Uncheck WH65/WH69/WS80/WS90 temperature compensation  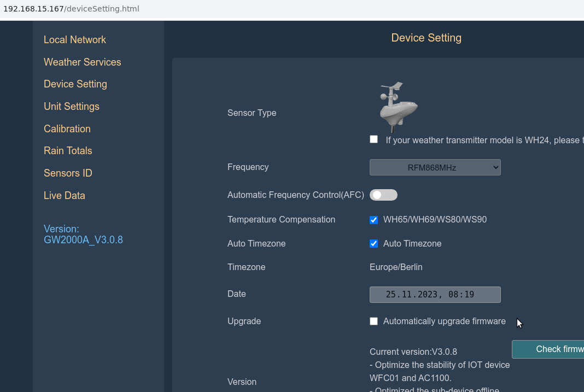(373, 220)
